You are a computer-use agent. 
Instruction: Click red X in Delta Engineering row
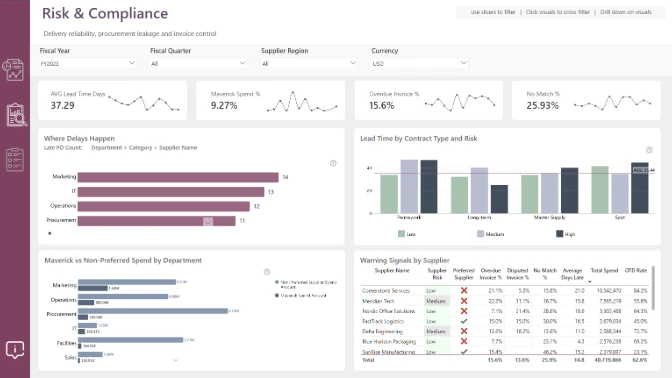pyautogui.click(x=464, y=331)
